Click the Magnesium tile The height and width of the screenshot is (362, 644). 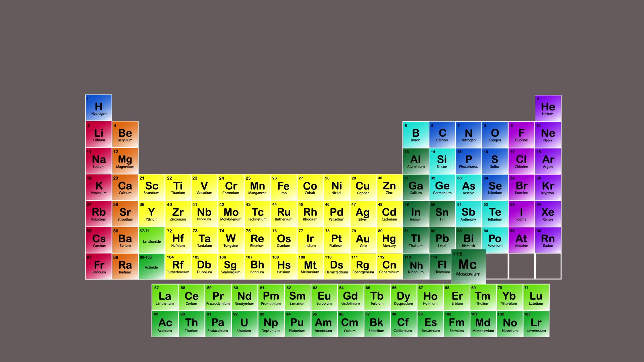coord(125,161)
